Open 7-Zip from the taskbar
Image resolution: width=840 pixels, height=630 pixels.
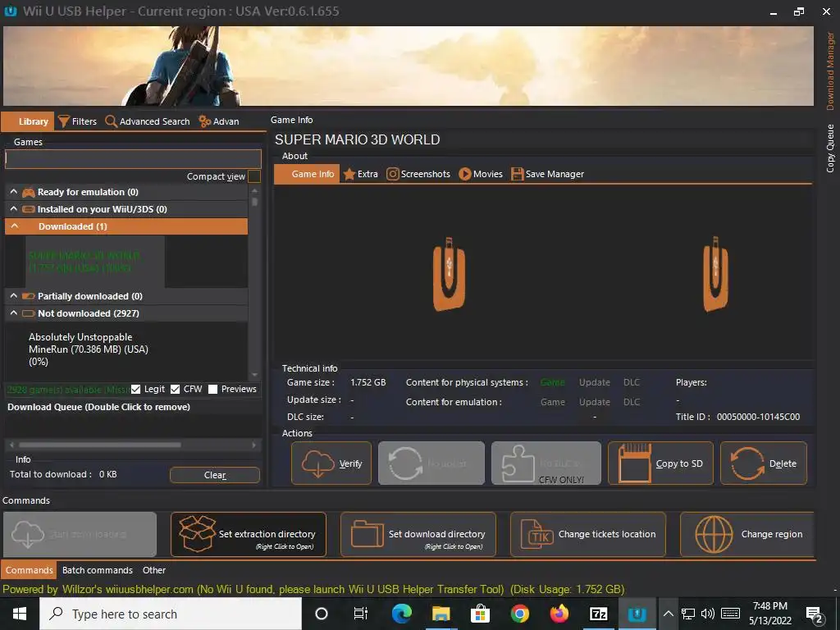(x=598, y=614)
